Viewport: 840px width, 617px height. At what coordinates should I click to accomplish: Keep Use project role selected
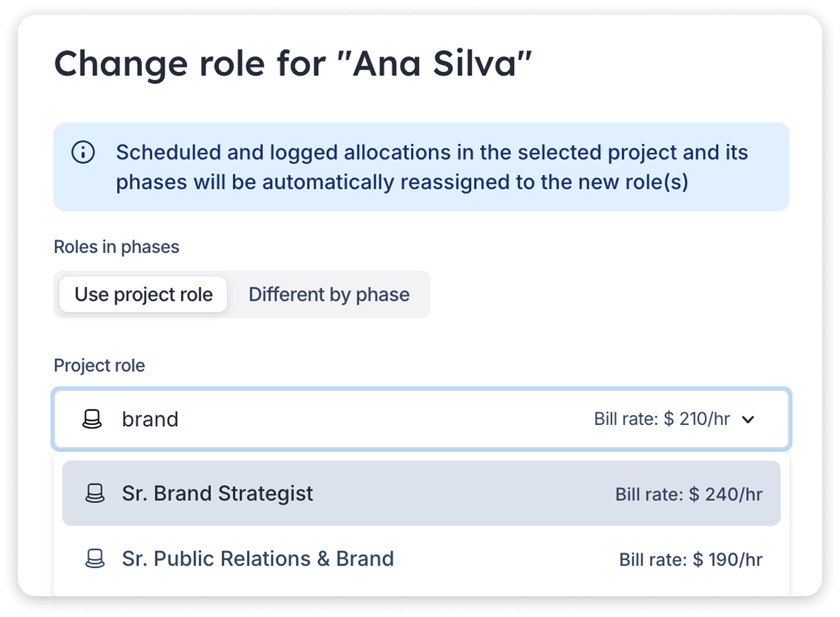tap(143, 295)
